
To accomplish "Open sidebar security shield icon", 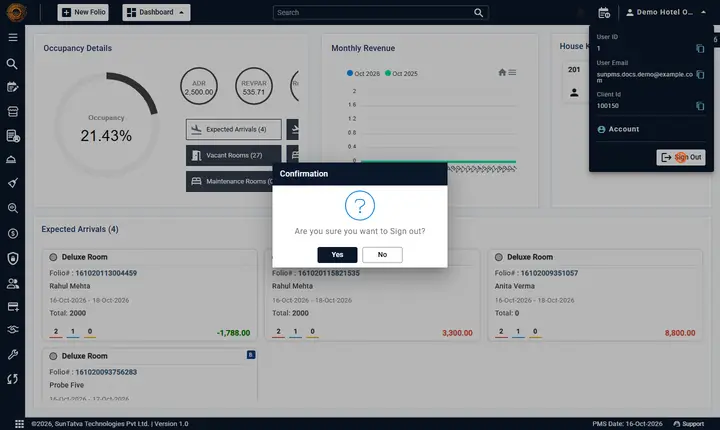I will coord(13,259).
